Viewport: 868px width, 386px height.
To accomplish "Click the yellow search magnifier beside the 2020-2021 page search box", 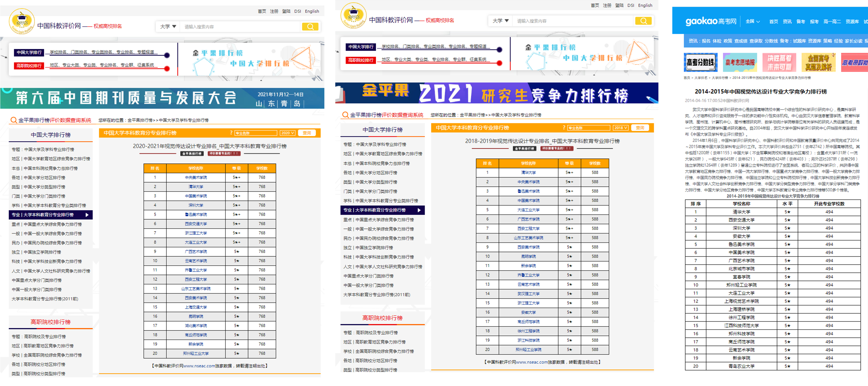I will pyautogui.click(x=310, y=27).
